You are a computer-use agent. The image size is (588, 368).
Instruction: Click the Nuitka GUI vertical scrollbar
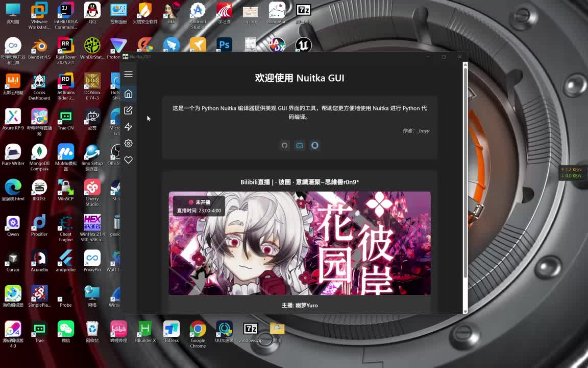coord(465,173)
